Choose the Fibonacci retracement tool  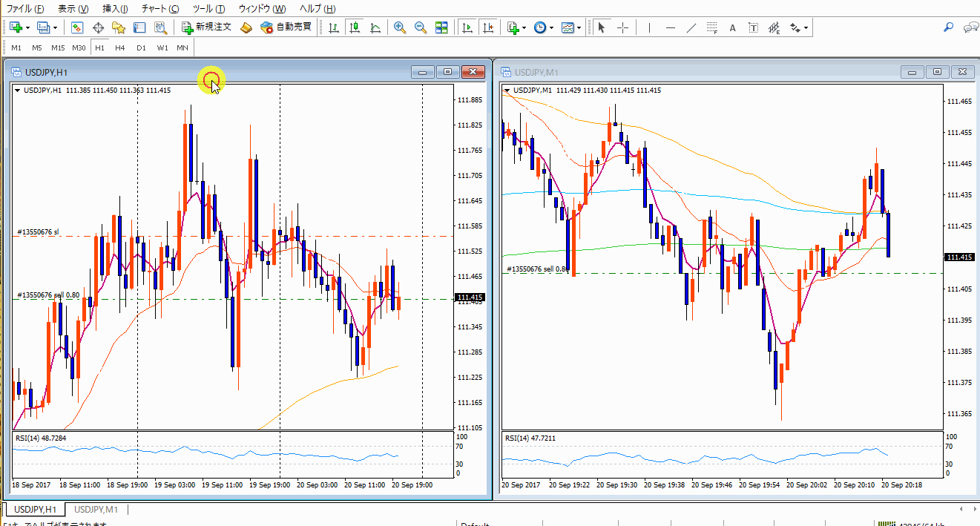tap(712, 28)
